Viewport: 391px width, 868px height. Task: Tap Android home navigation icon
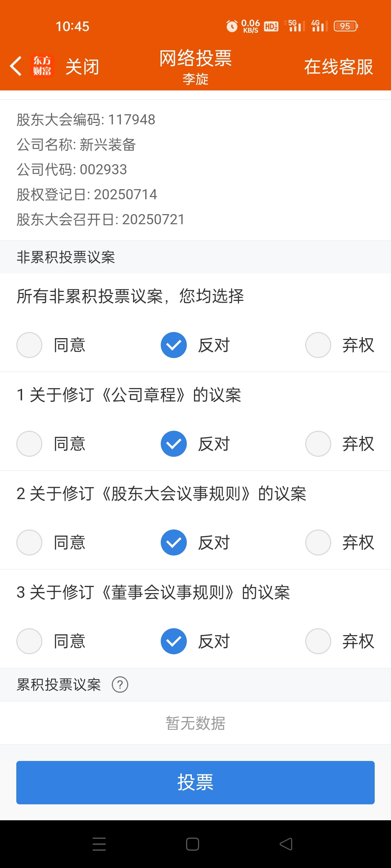tap(193, 844)
